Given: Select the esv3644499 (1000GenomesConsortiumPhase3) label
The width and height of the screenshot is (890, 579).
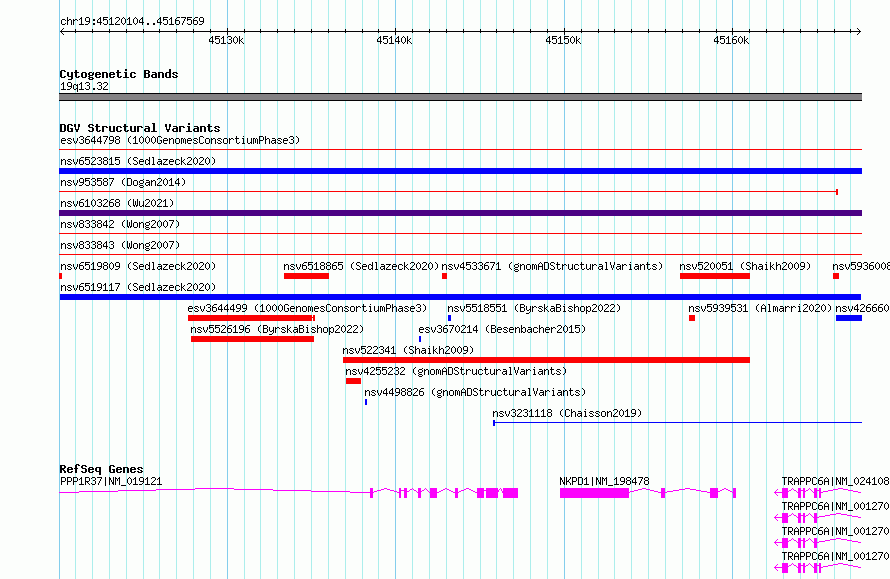Looking at the screenshot, I should [x=307, y=308].
